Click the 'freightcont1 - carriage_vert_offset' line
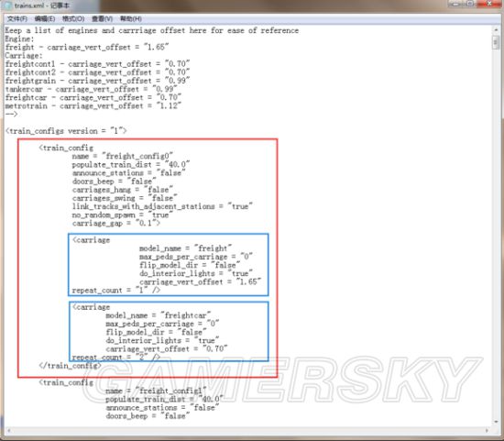This screenshot has width=504, height=441. click(97, 64)
